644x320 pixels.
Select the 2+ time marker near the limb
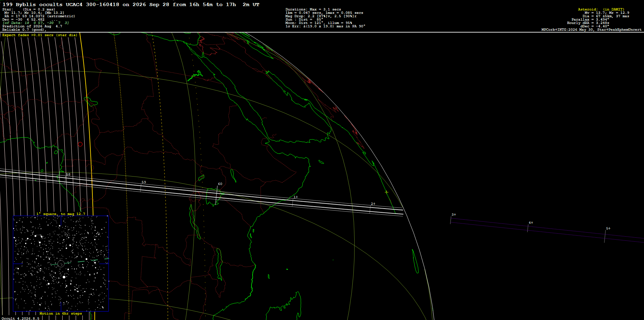[373, 204]
